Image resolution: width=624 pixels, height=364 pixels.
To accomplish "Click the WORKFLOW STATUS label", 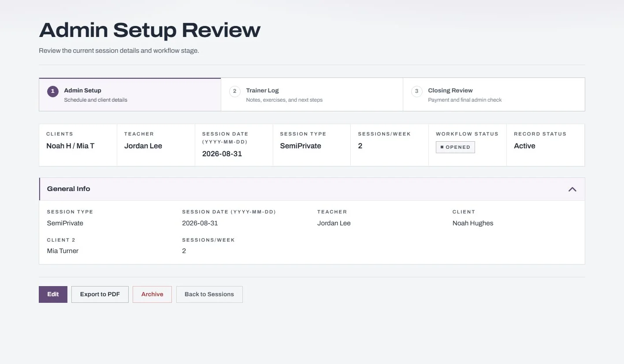I will click(467, 134).
